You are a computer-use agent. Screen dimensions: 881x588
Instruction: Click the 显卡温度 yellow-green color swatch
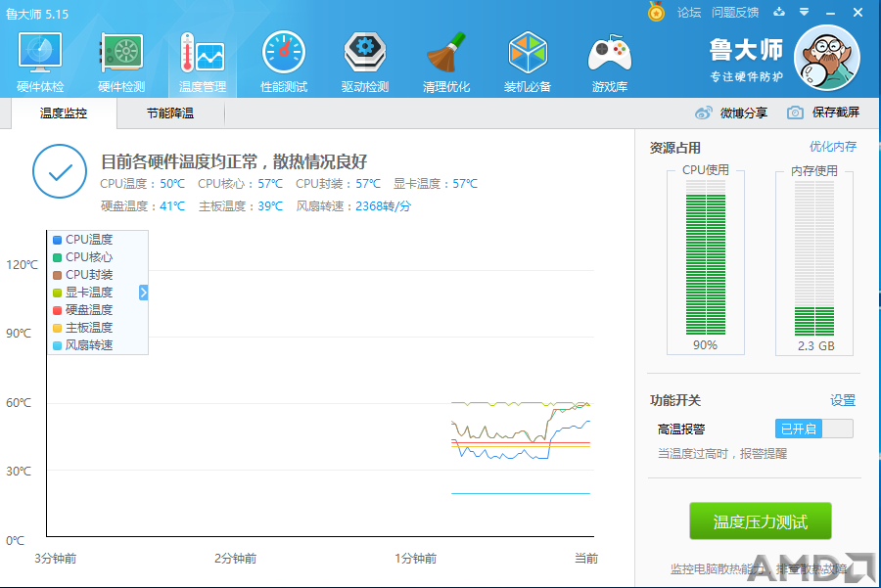click(57, 293)
